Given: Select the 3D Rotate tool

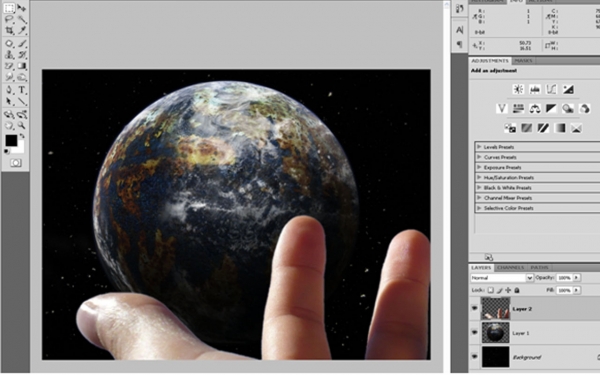Looking at the screenshot, I should [9, 114].
